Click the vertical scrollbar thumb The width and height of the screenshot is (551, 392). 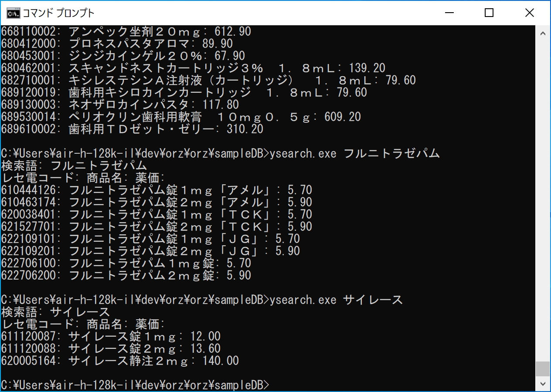pyautogui.click(x=543, y=368)
